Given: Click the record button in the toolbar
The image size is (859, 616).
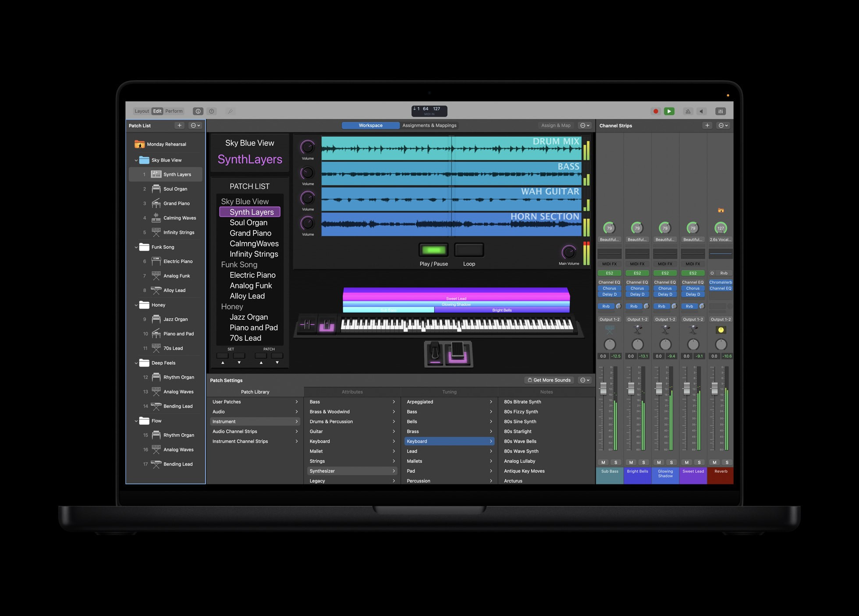Looking at the screenshot, I should tap(656, 111).
